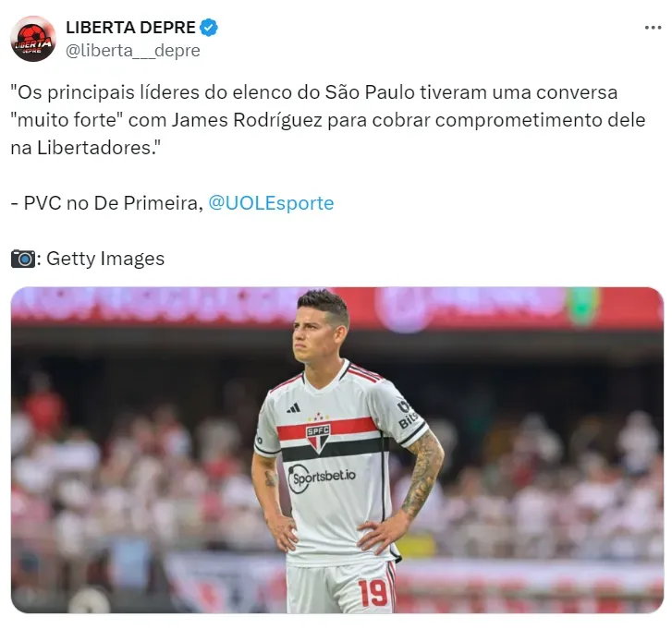Click the "Getty Images" credit text
This screenshot has height=629, width=672.
[105, 259]
